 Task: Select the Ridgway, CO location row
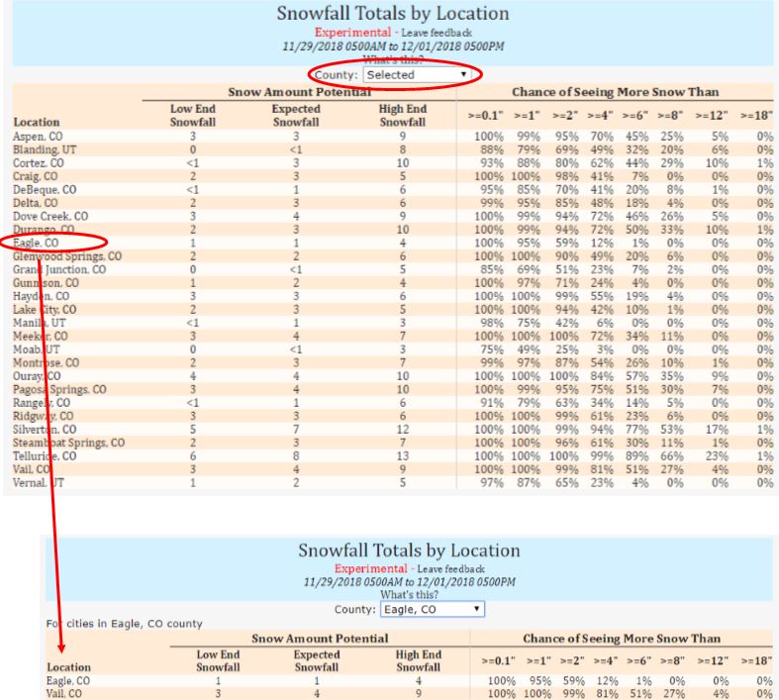(x=393, y=416)
